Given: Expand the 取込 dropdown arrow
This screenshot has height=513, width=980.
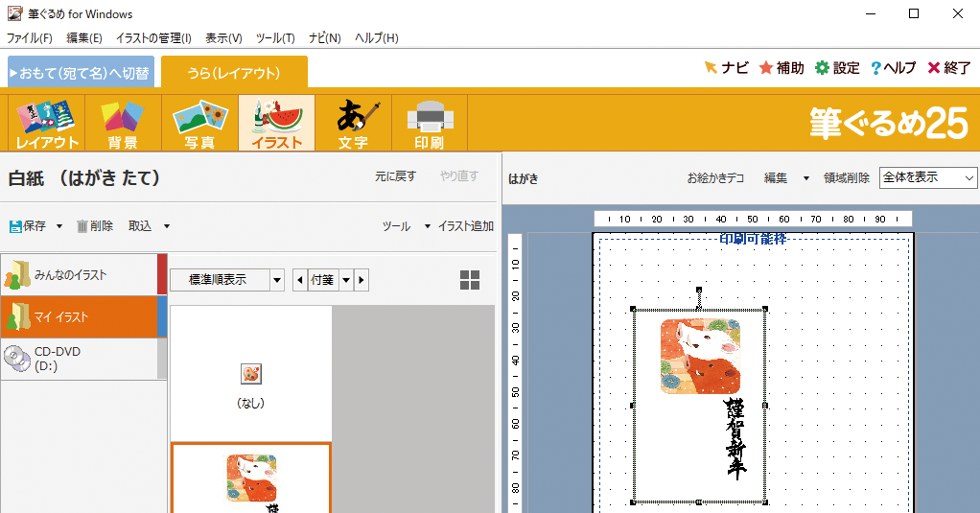Looking at the screenshot, I should pos(167,226).
